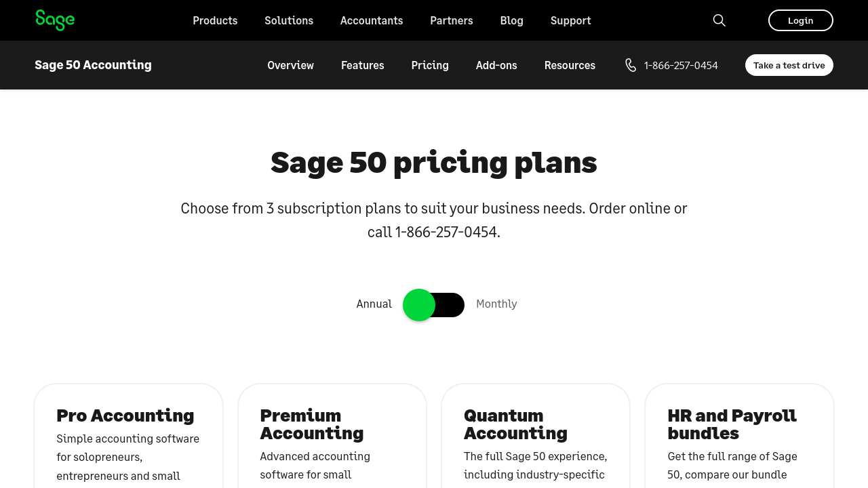Click the Sage 50 Accounting title

tap(94, 65)
